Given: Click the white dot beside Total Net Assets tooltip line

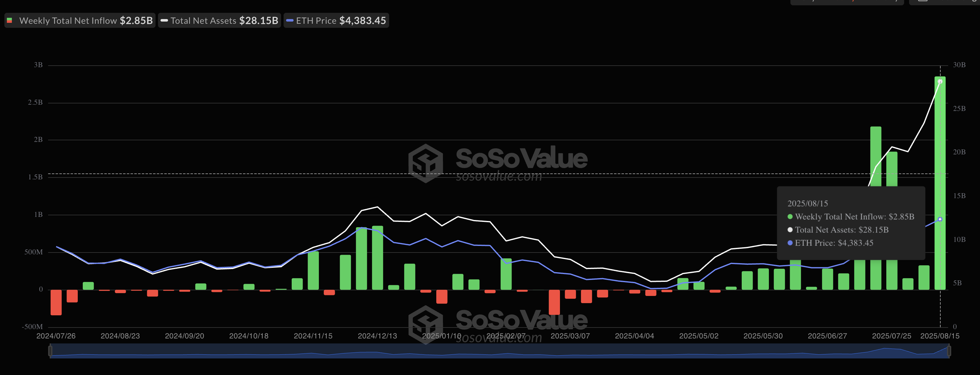Looking at the screenshot, I should (x=790, y=230).
